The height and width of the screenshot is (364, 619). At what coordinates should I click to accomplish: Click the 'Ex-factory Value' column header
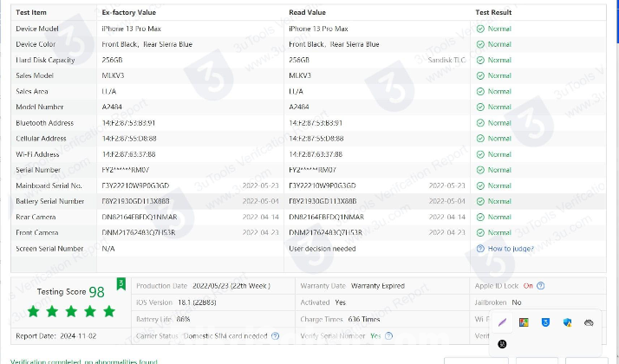130,13
